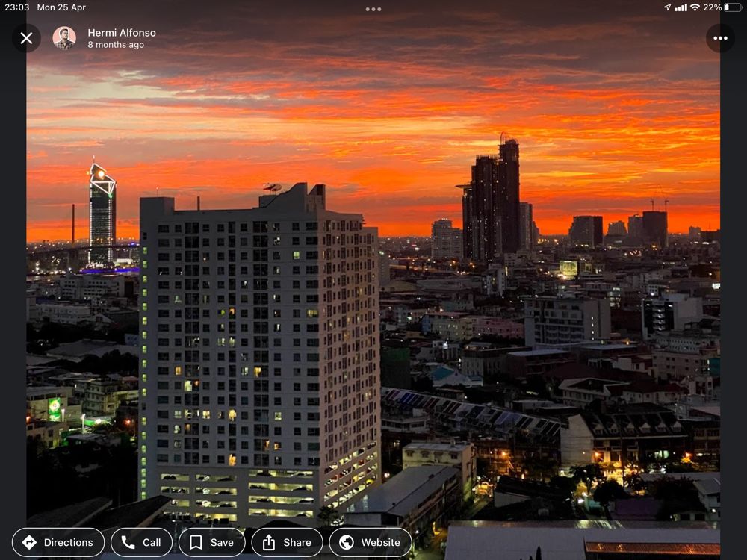The width and height of the screenshot is (747, 560).
Task: Tap the Call button
Action: (142, 542)
